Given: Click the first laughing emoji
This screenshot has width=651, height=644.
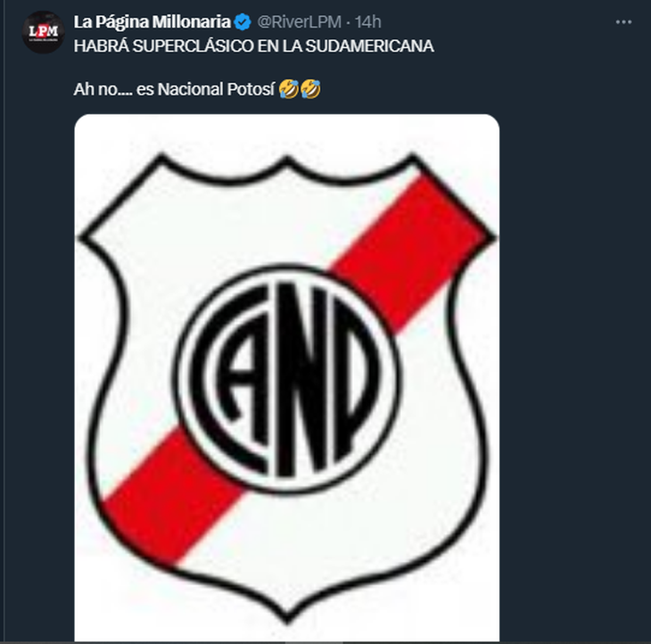Looking at the screenshot, I should (289, 89).
